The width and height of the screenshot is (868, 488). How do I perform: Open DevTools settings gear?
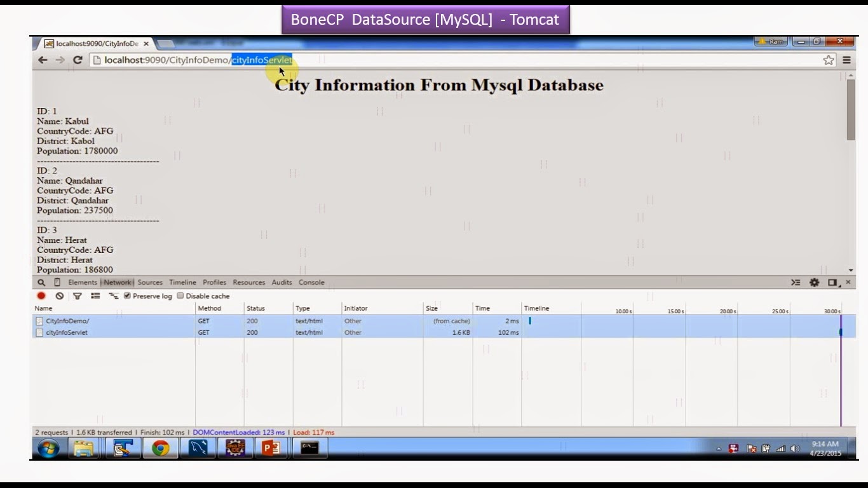814,283
